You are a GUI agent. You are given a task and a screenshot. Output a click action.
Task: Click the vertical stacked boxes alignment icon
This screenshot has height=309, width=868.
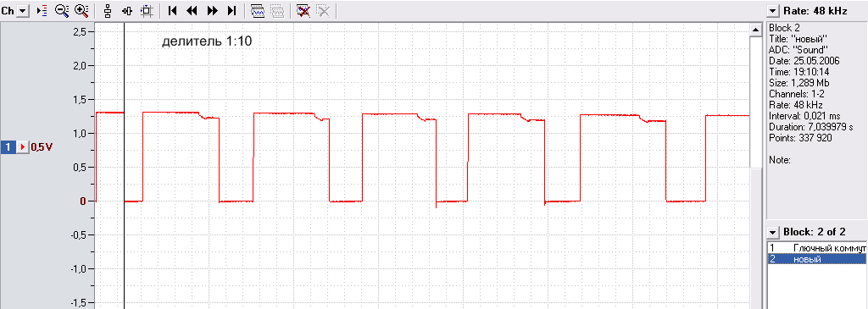tap(108, 10)
